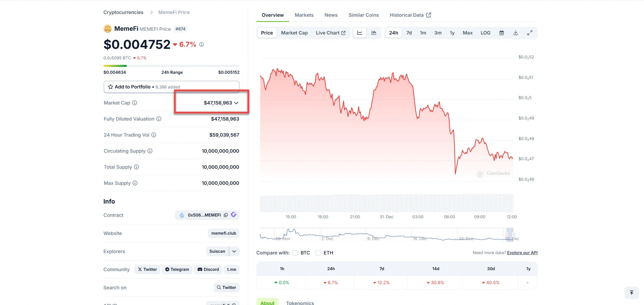Screen dimensions: 644x305
Task: Select the 7d time range
Action: point(409,33)
